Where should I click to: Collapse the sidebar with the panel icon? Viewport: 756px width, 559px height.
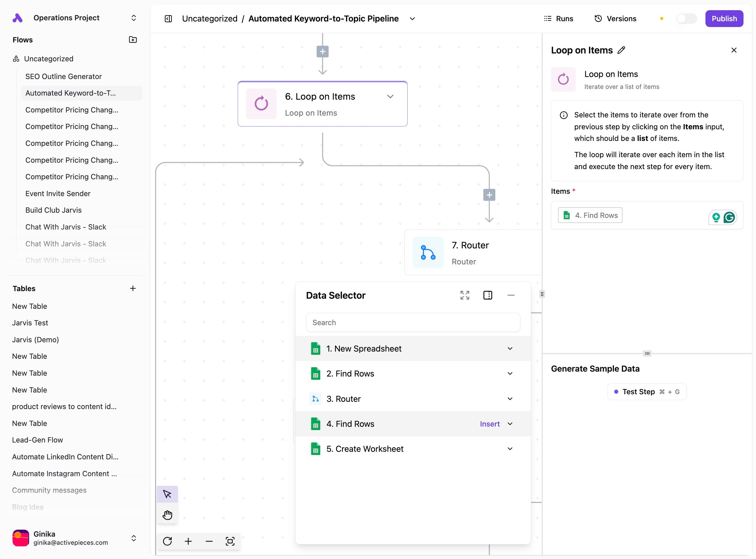[x=168, y=19]
